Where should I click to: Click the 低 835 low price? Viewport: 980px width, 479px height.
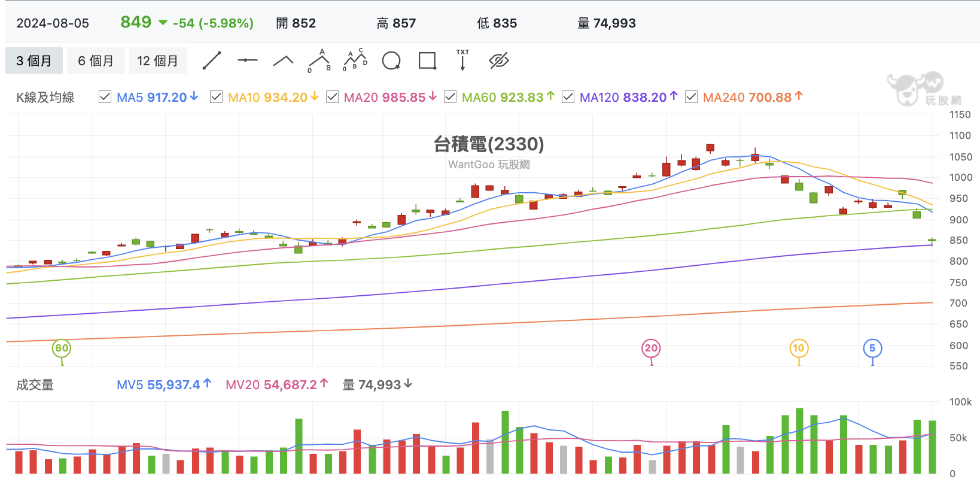(x=497, y=23)
